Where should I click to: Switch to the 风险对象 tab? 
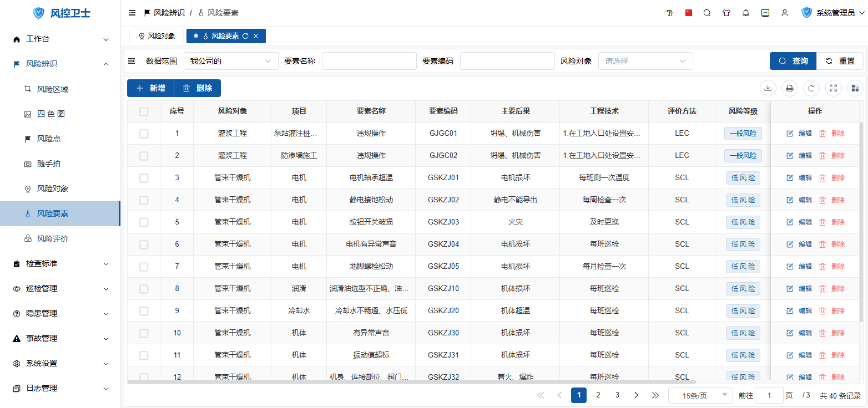157,36
